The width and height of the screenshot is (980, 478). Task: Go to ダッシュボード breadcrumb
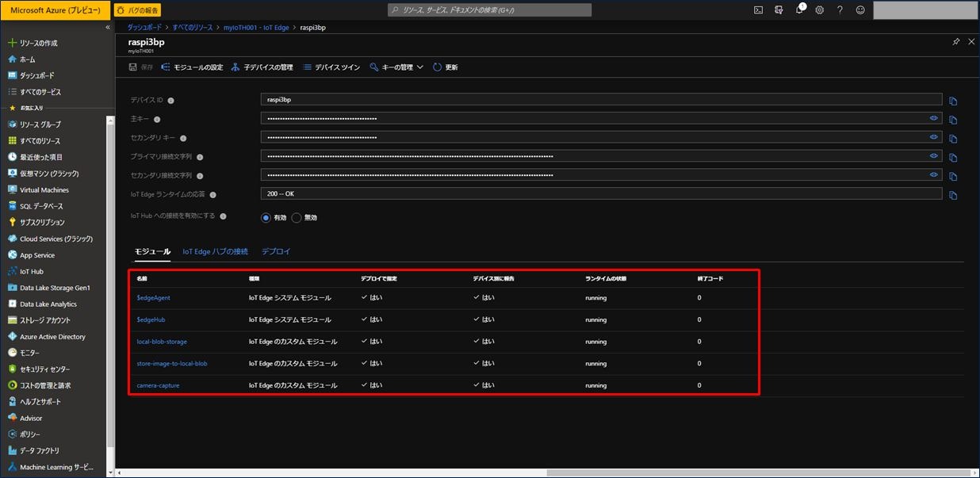pos(144,27)
